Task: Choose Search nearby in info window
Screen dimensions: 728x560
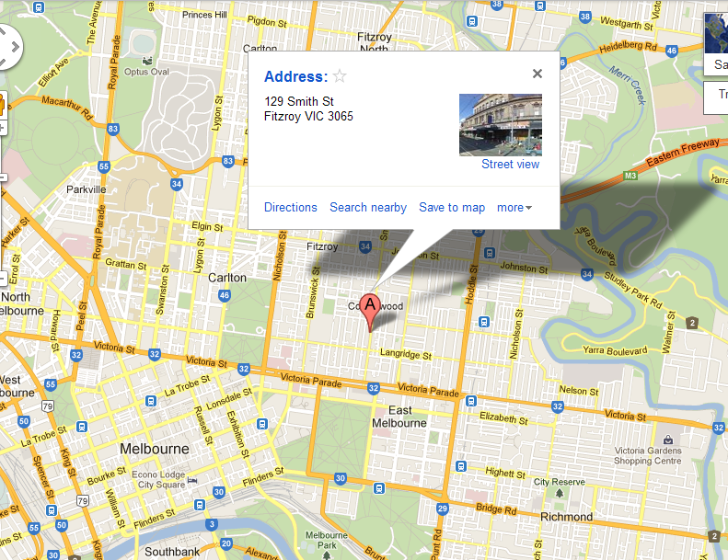Action: tap(368, 208)
